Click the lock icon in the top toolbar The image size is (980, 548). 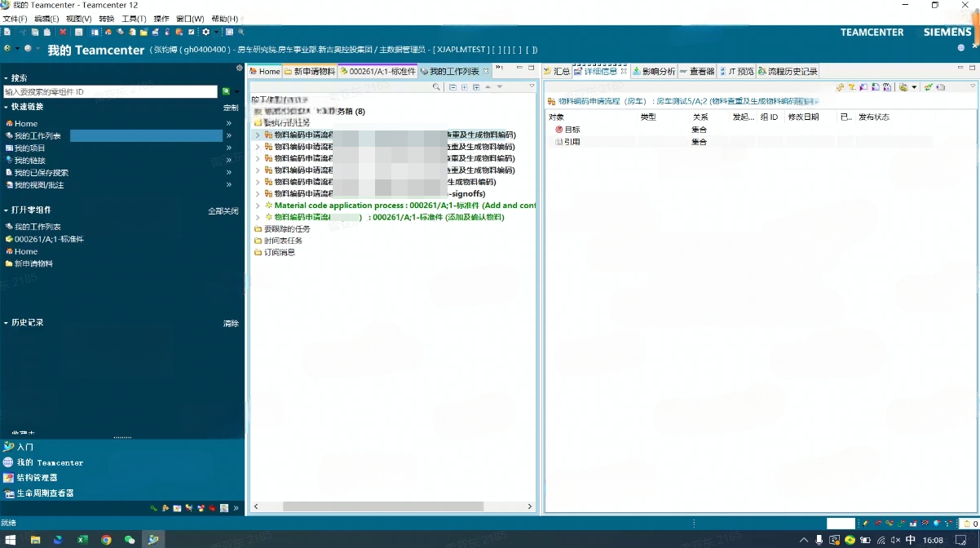(x=167, y=33)
